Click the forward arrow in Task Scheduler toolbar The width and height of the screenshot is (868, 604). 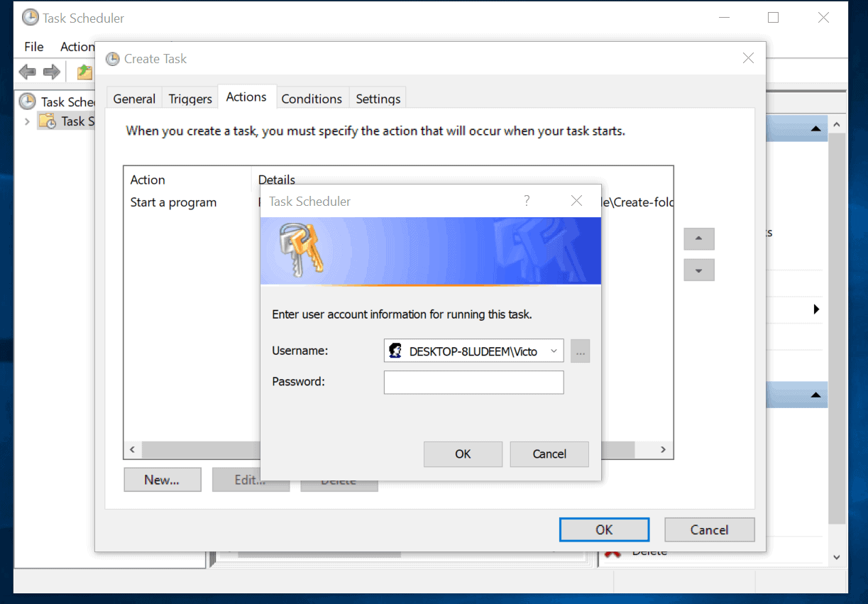coord(51,72)
